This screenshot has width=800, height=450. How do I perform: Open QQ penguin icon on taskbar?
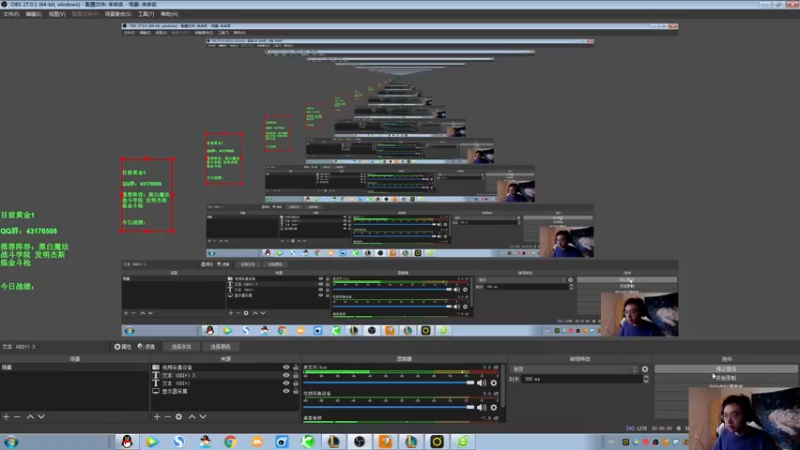(127, 441)
